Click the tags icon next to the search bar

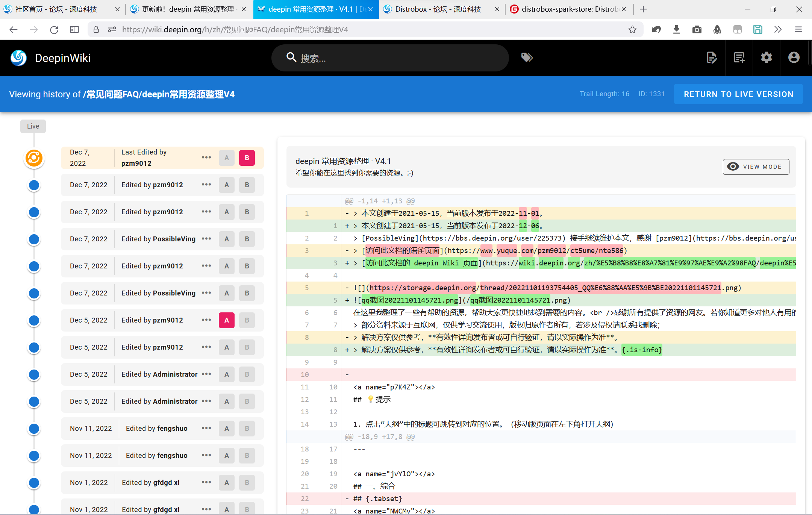(x=526, y=58)
